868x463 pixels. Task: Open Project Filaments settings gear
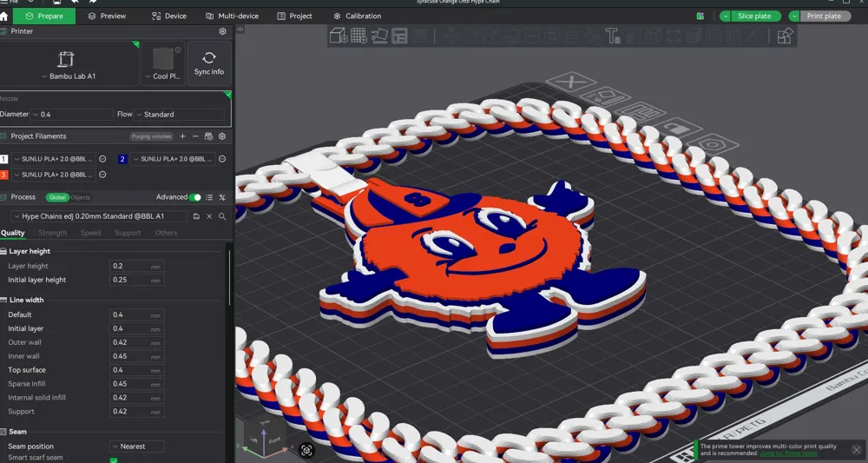pos(222,136)
